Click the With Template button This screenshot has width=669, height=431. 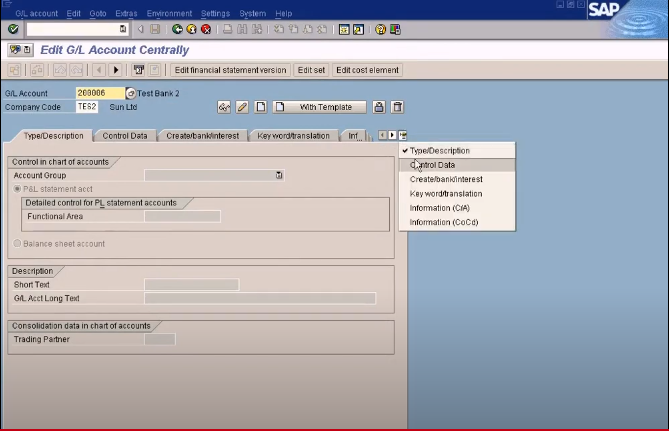click(x=320, y=107)
